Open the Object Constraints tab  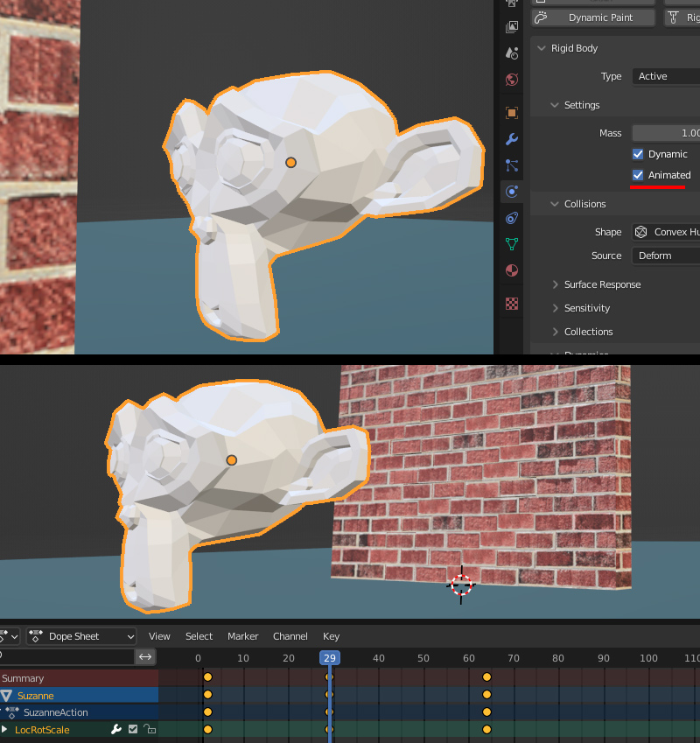click(x=512, y=218)
